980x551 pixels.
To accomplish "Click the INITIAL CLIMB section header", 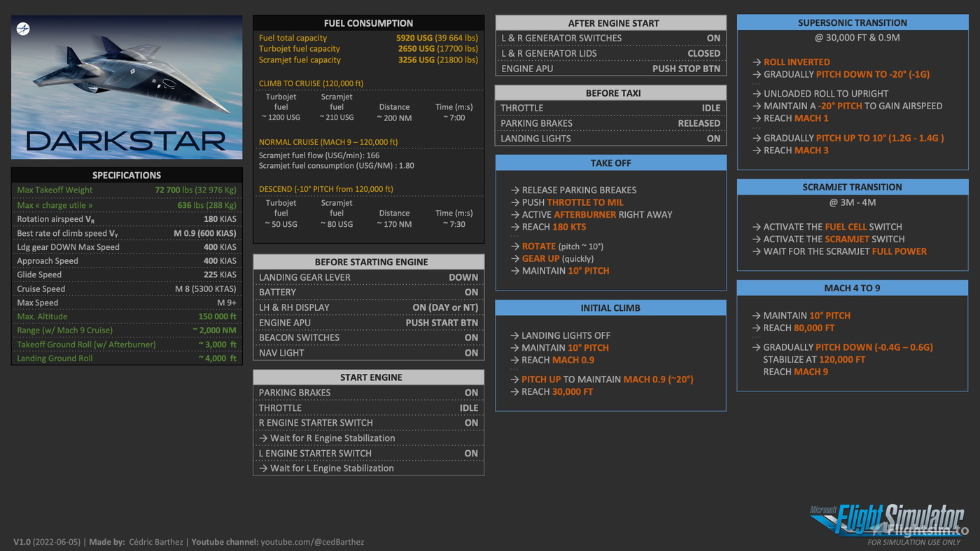I will point(610,308).
